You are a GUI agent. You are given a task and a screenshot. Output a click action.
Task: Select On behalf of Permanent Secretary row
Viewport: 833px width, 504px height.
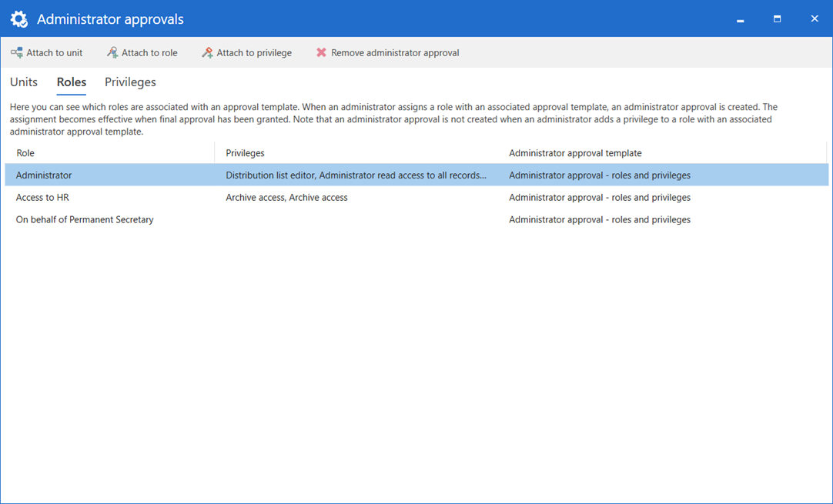[416, 220]
